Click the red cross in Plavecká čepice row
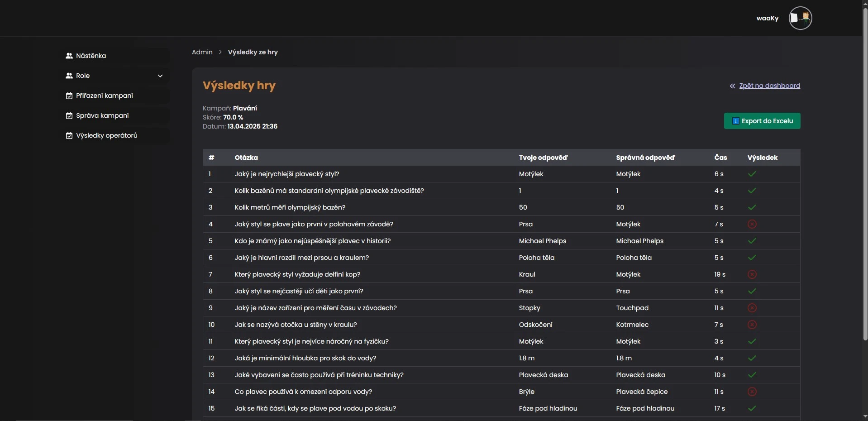 coord(752,392)
